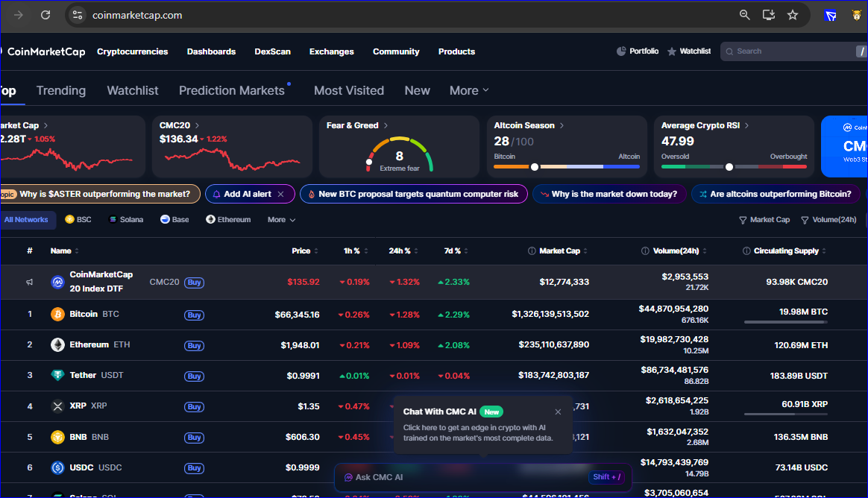Switch to the Prediction Markets tab
This screenshot has height=498, width=868.
coord(232,90)
